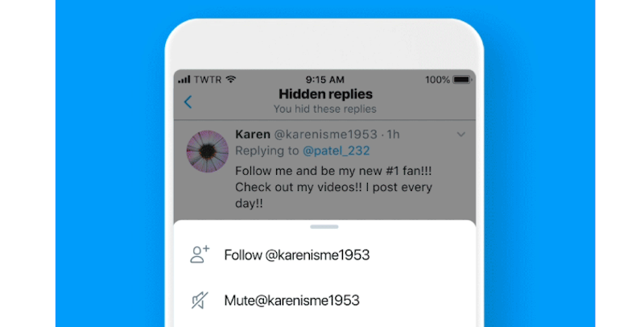Tap the 9:15 AM clock

(x=324, y=80)
